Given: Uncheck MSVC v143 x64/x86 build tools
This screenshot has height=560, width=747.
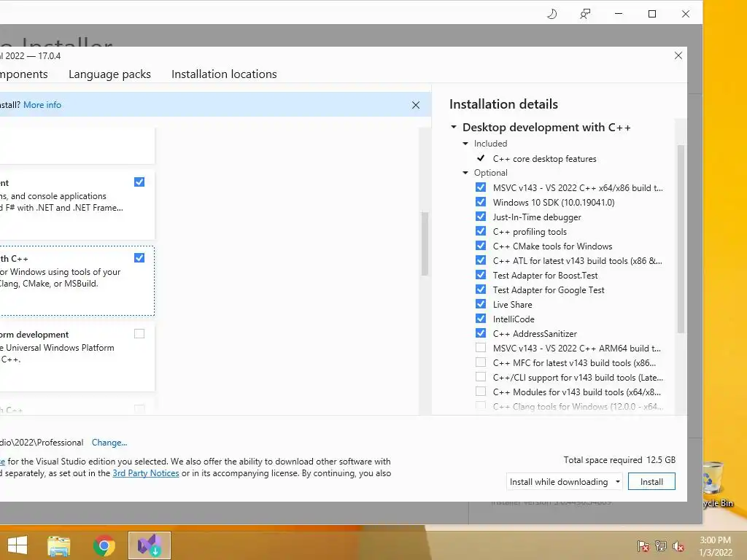Looking at the screenshot, I should [x=481, y=187].
